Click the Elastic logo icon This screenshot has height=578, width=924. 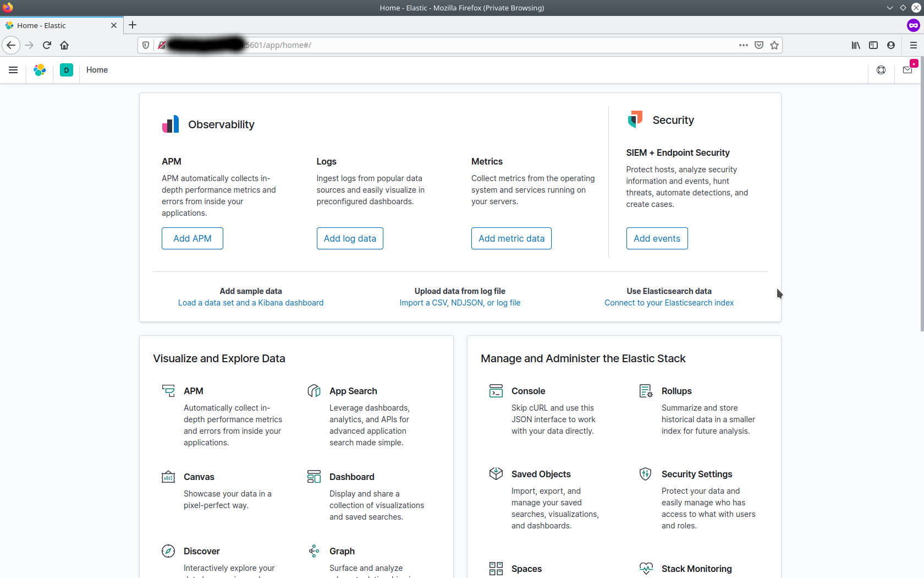coord(40,70)
